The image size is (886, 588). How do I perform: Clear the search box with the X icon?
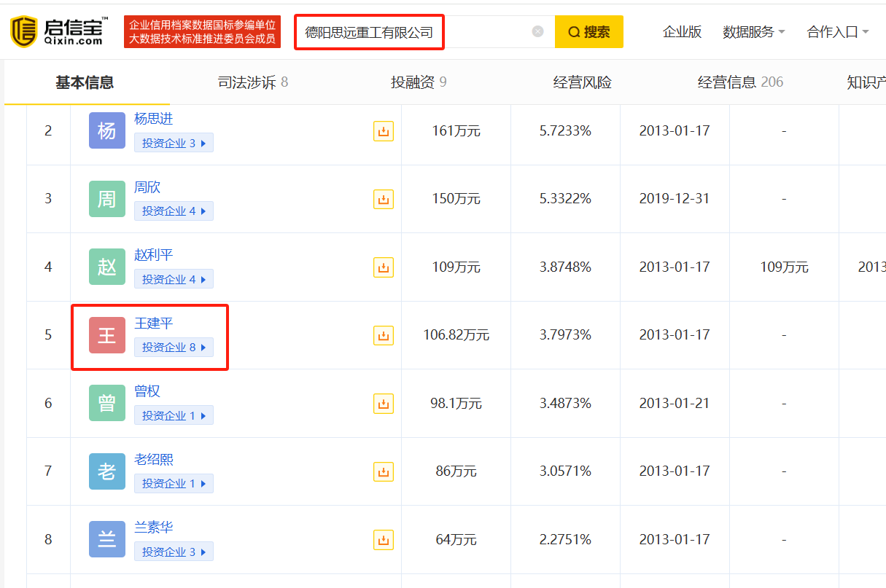(538, 31)
